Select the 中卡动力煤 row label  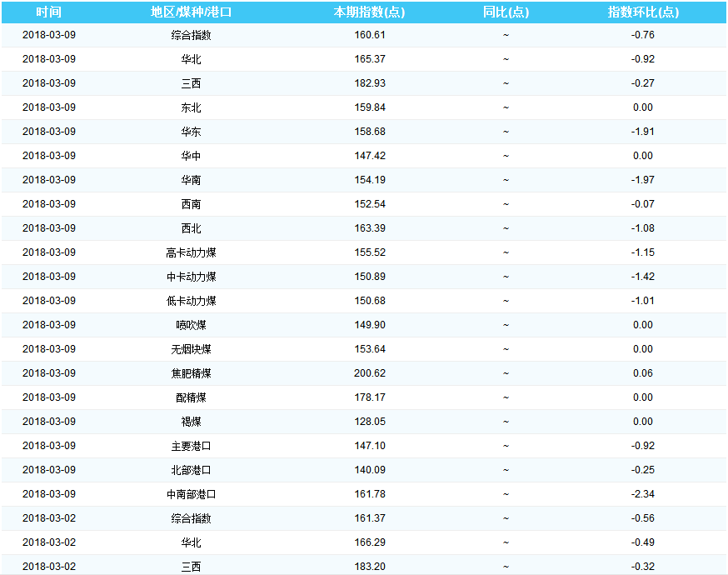point(191,277)
